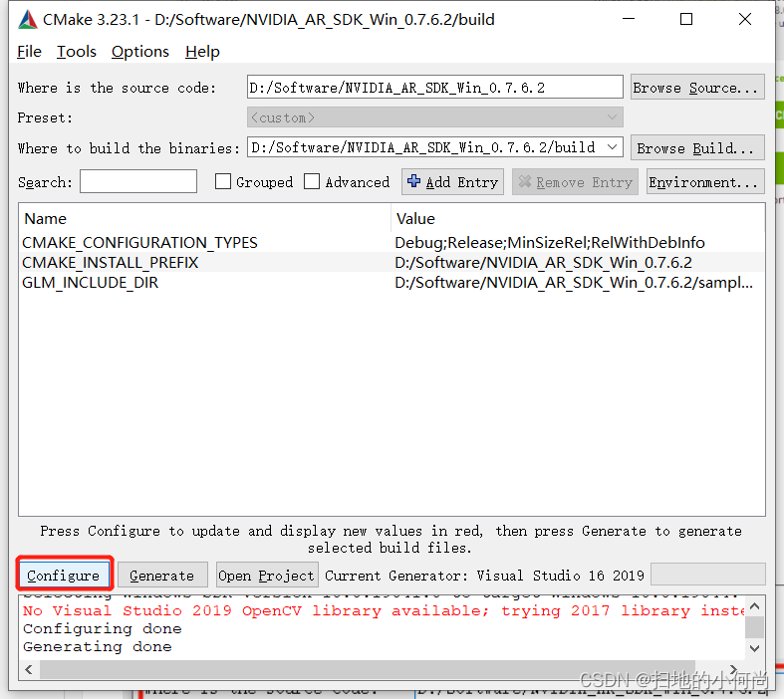This screenshot has height=699, width=784.
Task: Edit the Debug;Release;MinSizeRel value cell
Action: [550, 243]
